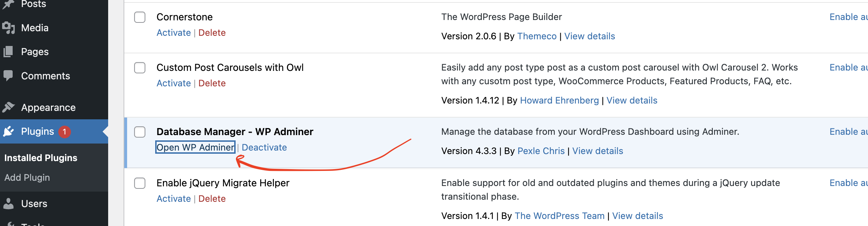Open the Themeco author link
Viewport: 868px width, 226px height.
pyautogui.click(x=537, y=36)
